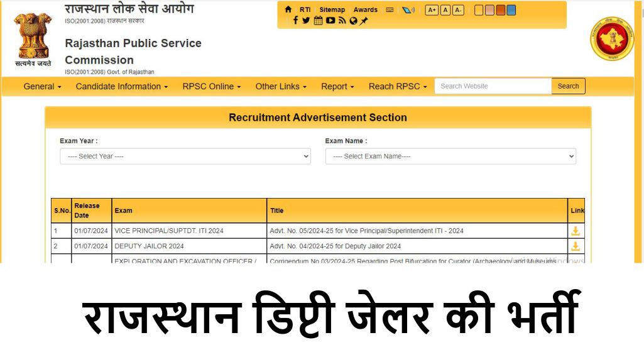Open the Report menu
Screen dimensions: 644x362
tap(337, 86)
